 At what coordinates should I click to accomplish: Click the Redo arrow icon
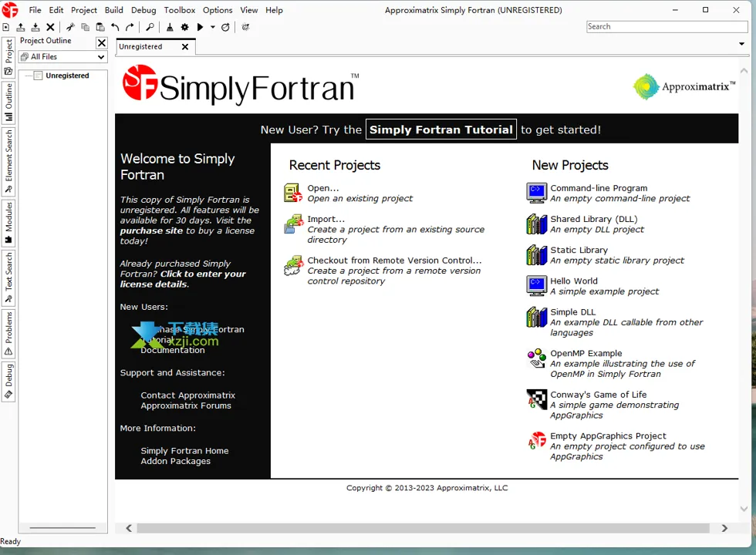pos(130,28)
